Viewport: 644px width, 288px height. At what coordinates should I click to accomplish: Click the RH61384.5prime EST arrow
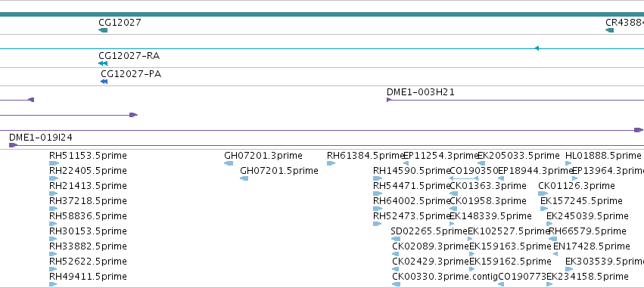331,163
